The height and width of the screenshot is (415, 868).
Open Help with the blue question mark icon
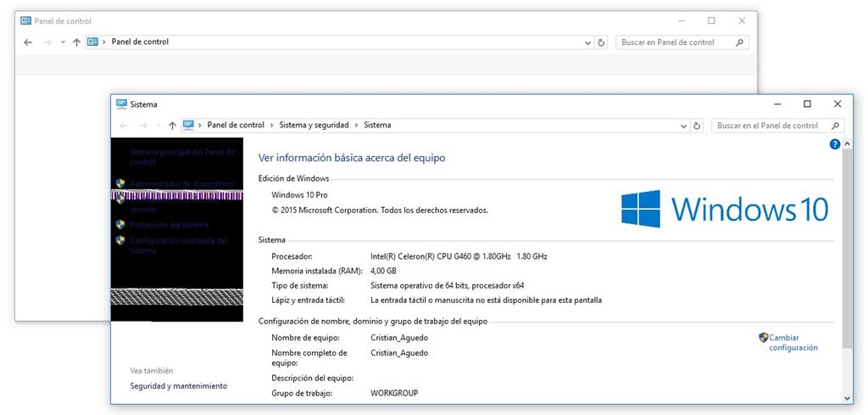(x=835, y=144)
